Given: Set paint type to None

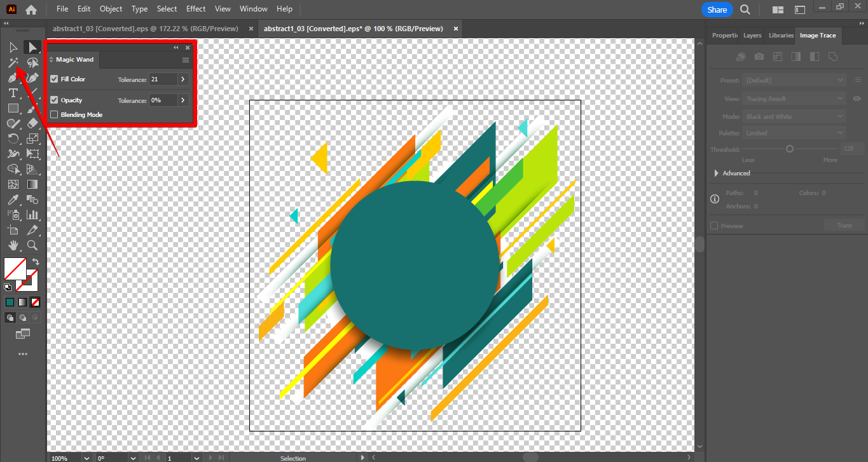Looking at the screenshot, I should [x=36, y=302].
